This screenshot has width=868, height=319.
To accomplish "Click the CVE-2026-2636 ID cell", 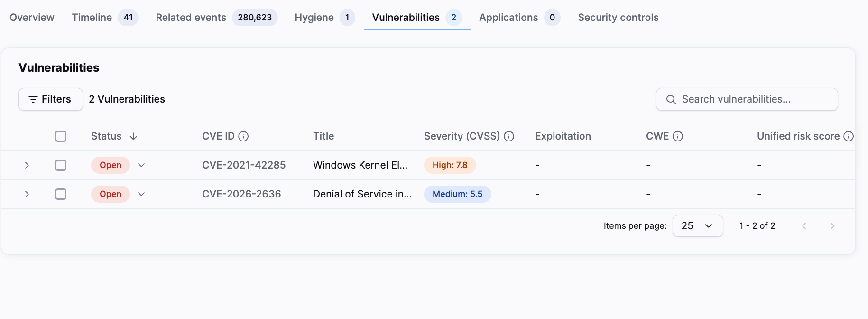I will tap(241, 194).
